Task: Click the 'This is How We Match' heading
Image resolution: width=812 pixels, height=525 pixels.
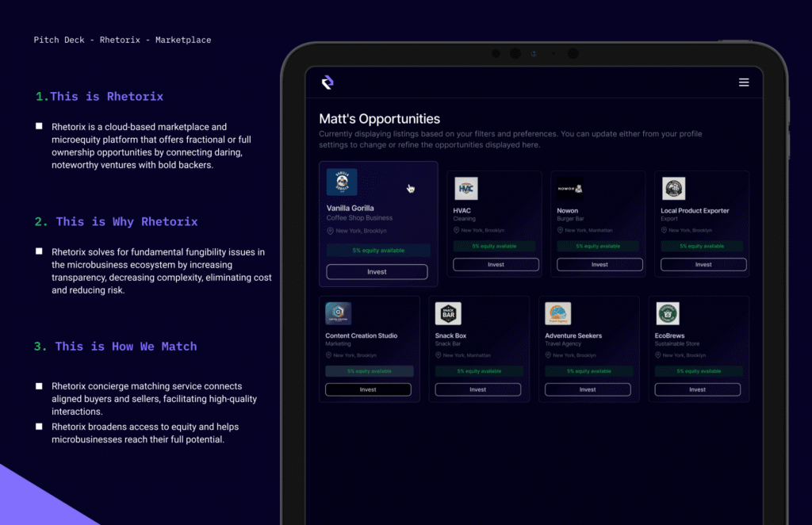Action: pyautogui.click(x=115, y=347)
